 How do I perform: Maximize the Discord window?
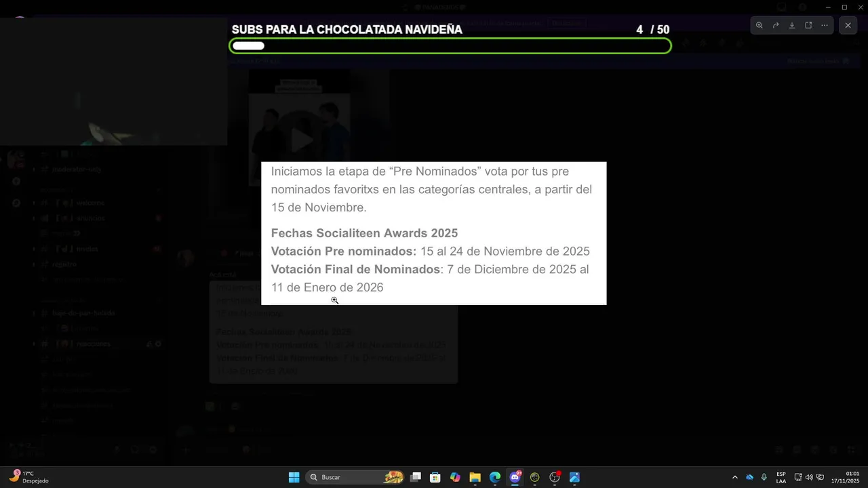click(844, 7)
